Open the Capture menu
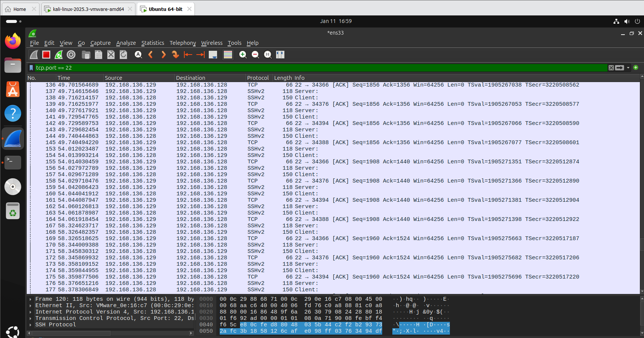The height and width of the screenshot is (338, 644). (x=100, y=43)
